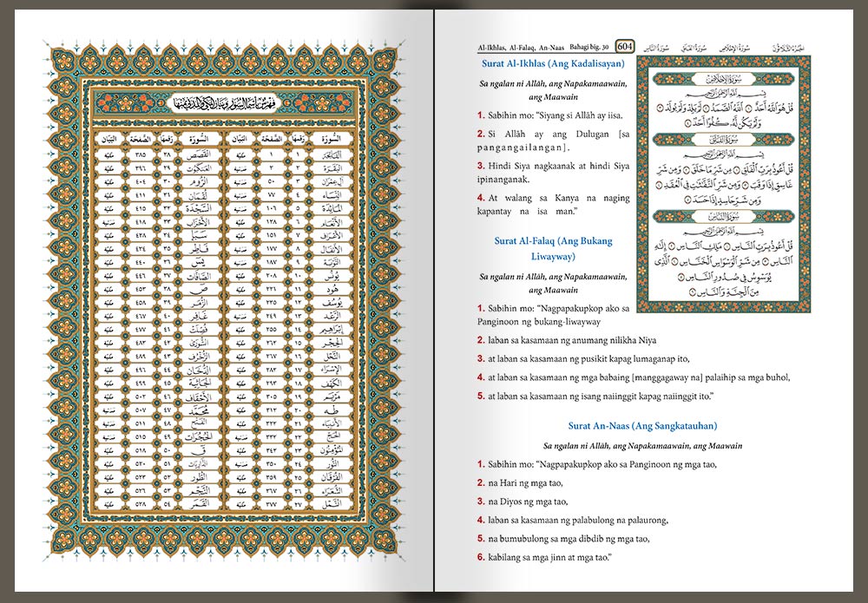Click the verse about "palabulong na palaurong"
This screenshot has height=603, width=868.
coord(573,520)
